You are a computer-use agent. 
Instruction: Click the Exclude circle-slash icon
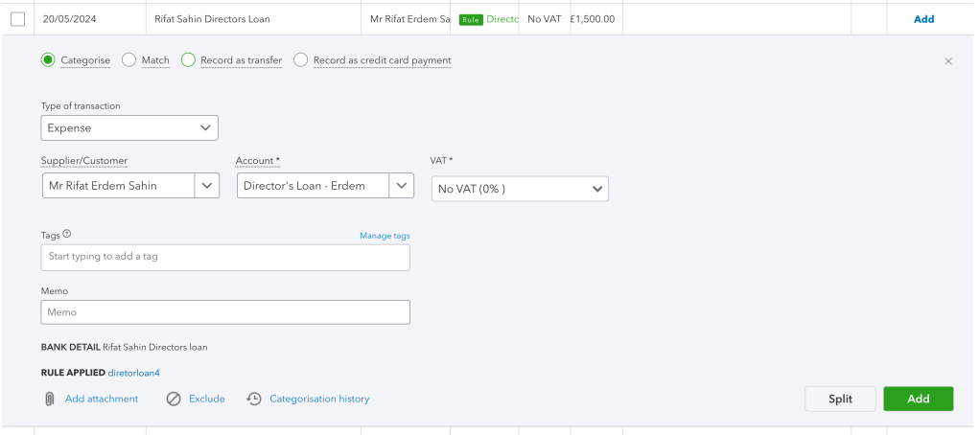174,400
